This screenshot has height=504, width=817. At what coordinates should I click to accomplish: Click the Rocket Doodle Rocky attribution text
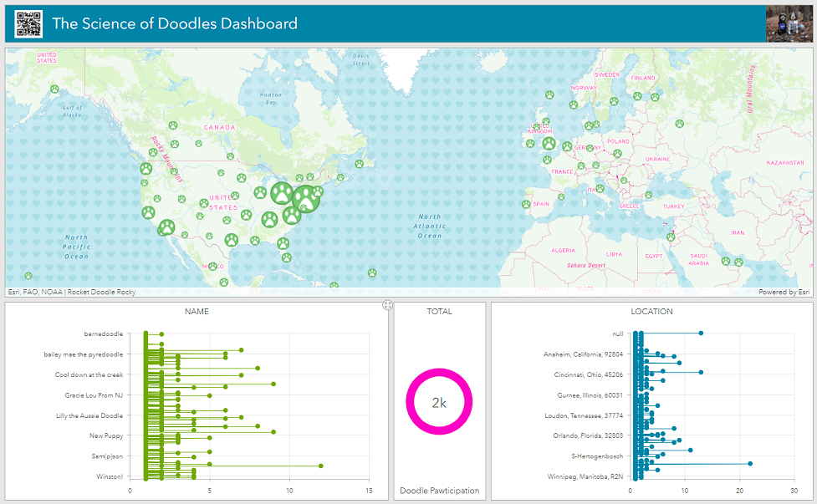click(99, 293)
